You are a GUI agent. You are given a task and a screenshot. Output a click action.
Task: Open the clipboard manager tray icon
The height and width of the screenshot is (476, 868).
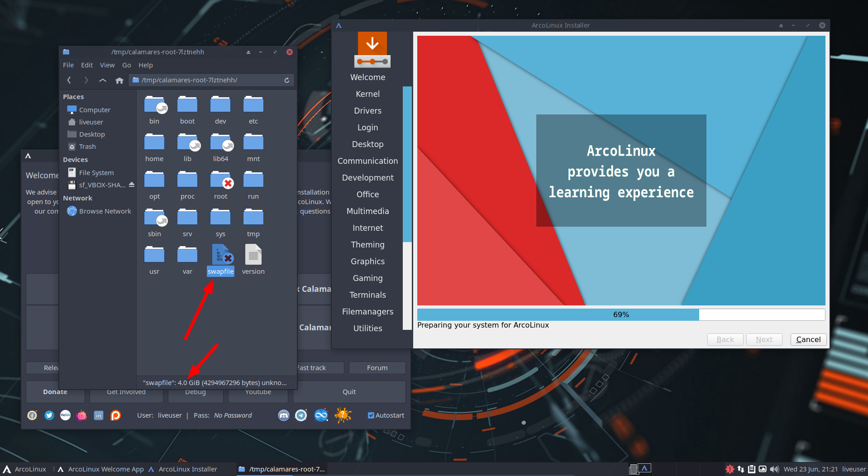coord(752,469)
